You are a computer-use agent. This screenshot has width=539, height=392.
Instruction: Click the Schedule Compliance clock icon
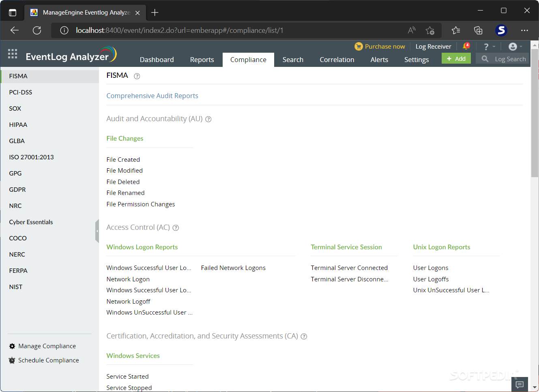click(x=12, y=360)
